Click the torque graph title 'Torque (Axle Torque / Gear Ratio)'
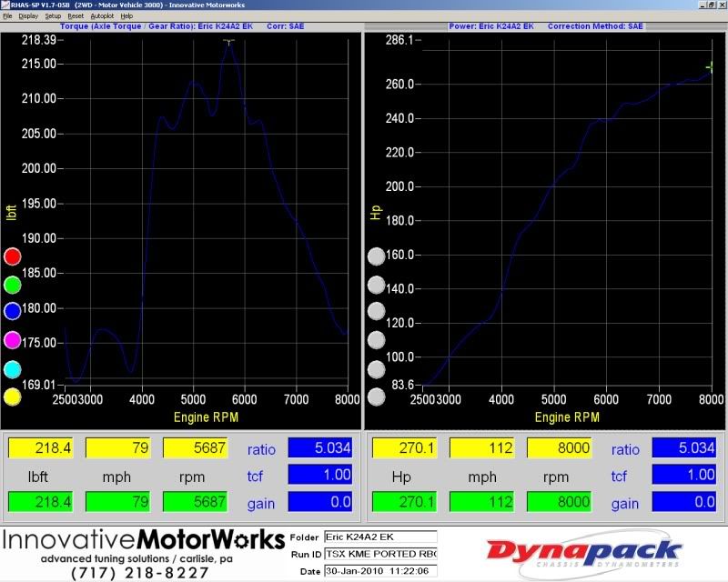This screenshot has width=728, height=582. 127,26
